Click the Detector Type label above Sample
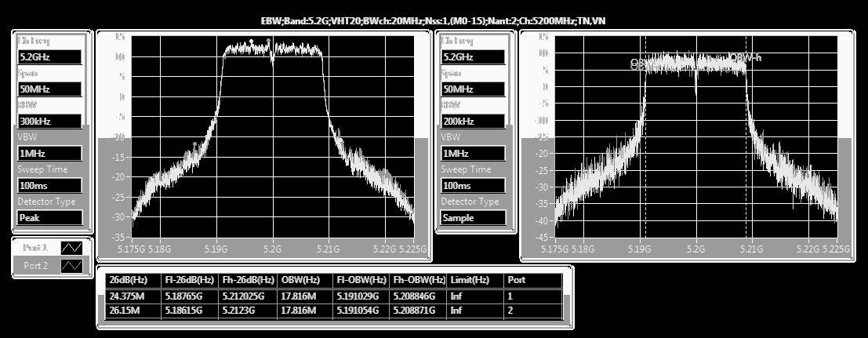This screenshot has width=868, height=338. click(x=470, y=202)
